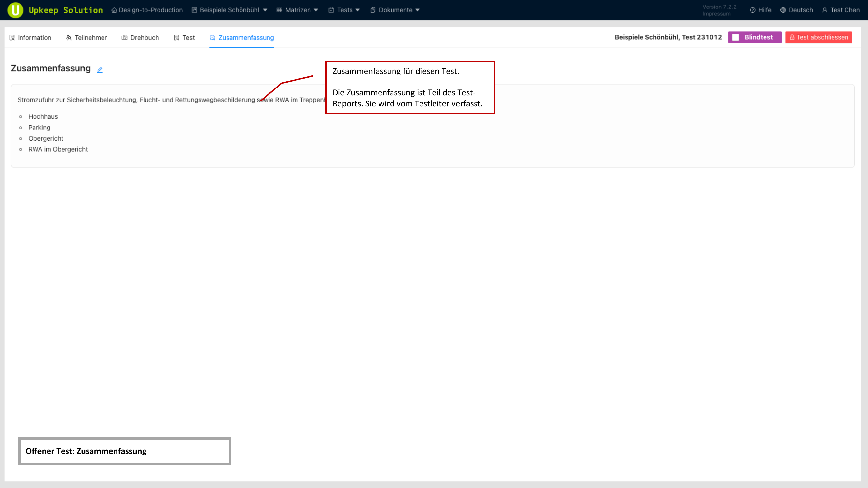The image size is (868, 488).
Task: Click the globe icon for Deutsch language
Action: coord(783,10)
